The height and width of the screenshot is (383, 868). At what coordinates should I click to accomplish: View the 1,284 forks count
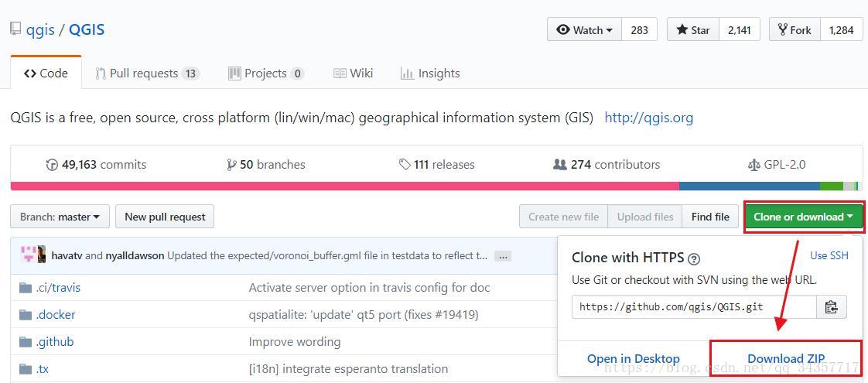pos(842,30)
